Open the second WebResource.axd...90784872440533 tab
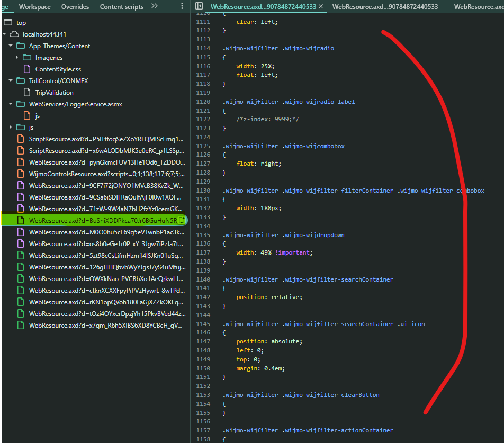Screen dimensions: 504x443 [385, 7]
